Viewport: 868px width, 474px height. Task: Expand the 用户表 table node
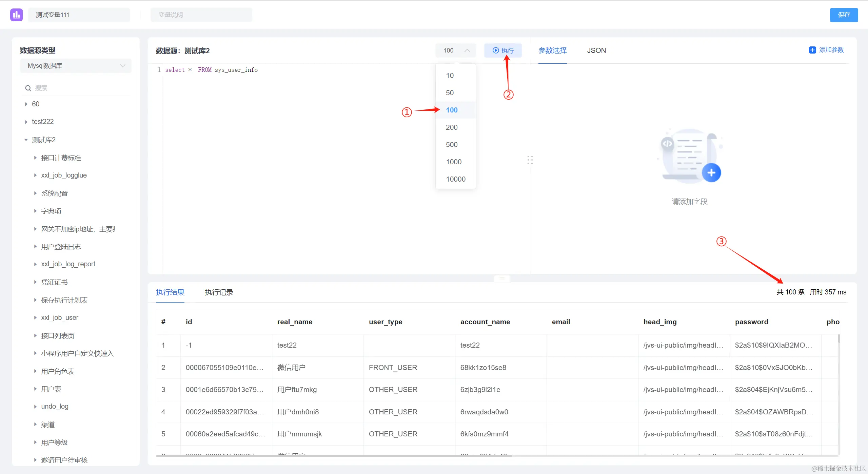pos(35,389)
